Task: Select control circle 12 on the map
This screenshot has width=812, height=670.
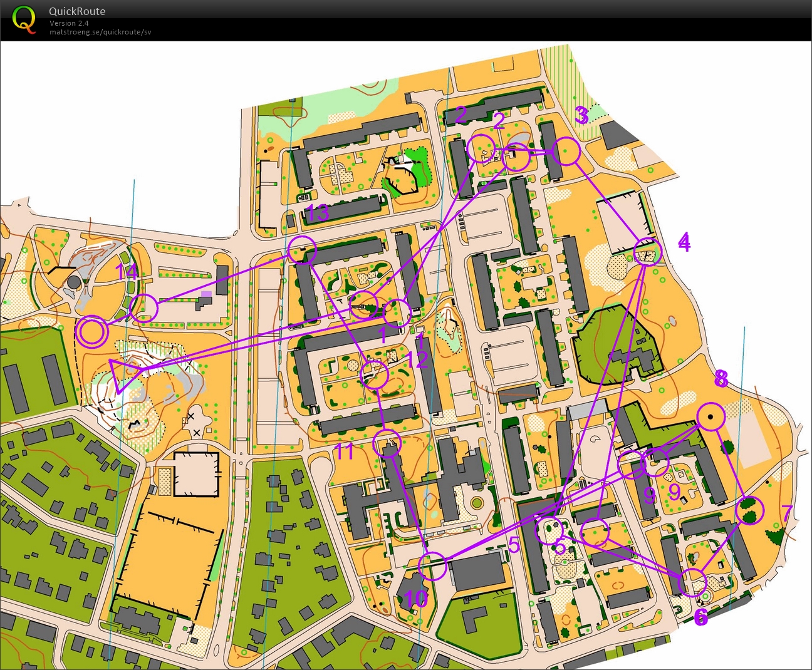Action: pos(375,375)
